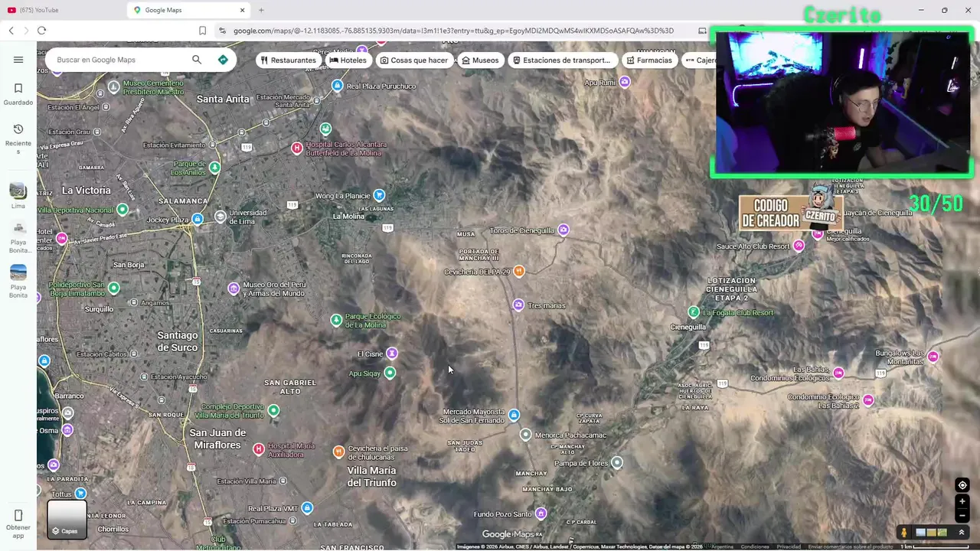Open Real Plaza Puruchuco pin
Image resolution: width=980 pixels, height=551 pixels.
[338, 85]
